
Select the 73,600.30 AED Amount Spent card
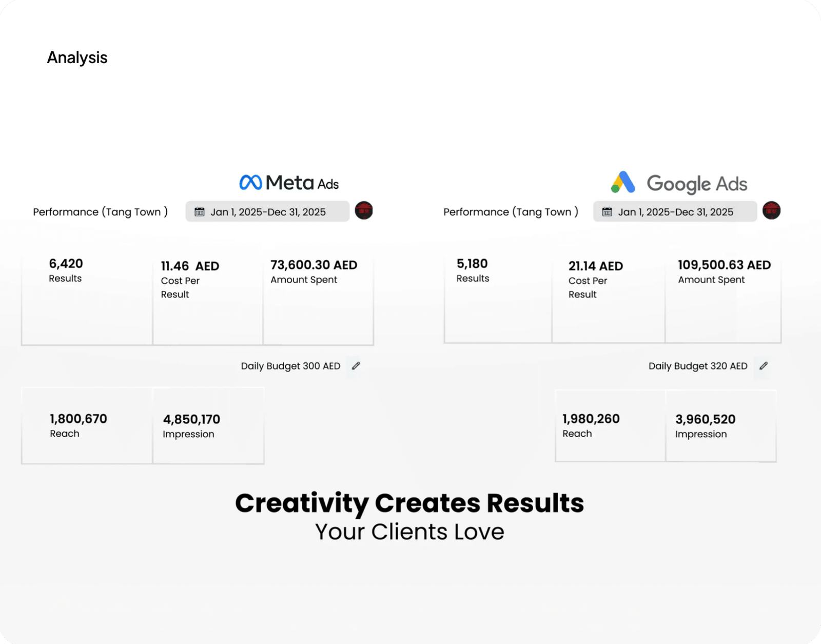click(318, 301)
